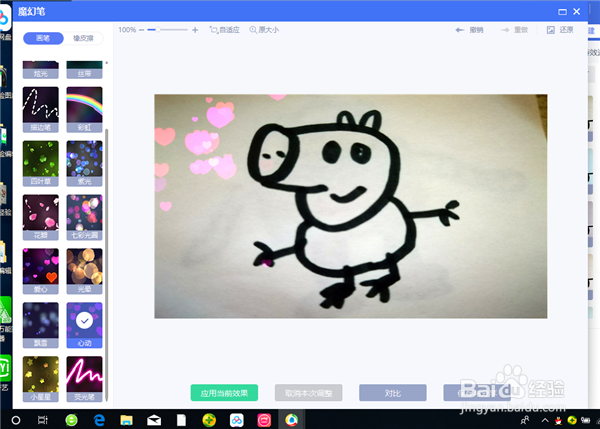This screenshot has height=429, width=600.
Task: Click 原大小 original size
Action: [264, 30]
